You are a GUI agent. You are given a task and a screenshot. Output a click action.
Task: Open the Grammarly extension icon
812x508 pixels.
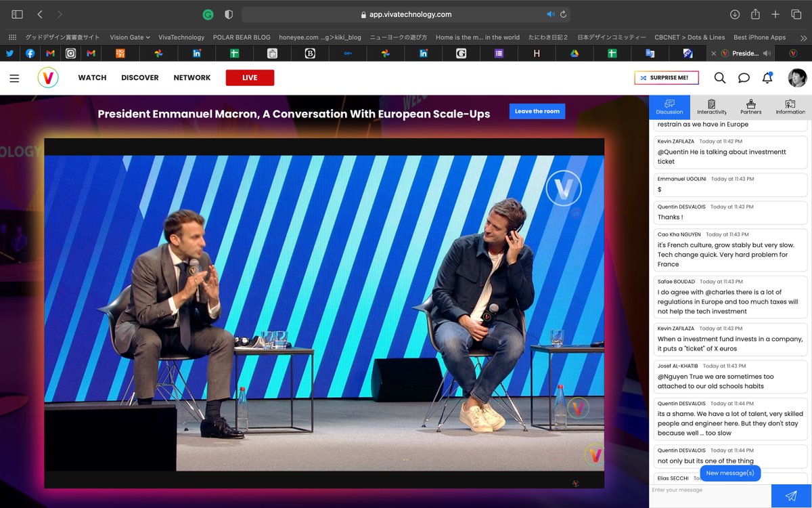pos(208,14)
